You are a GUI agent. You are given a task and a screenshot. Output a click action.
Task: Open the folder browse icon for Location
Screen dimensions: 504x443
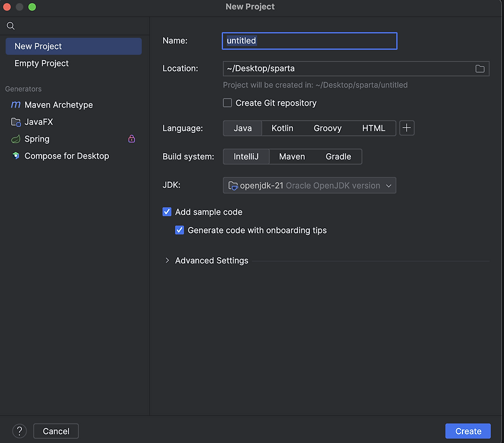479,69
